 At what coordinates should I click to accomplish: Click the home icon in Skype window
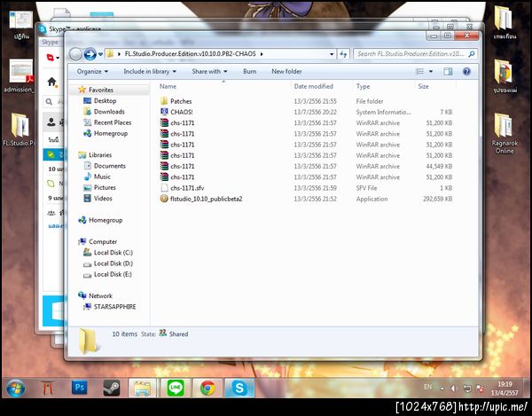[x=52, y=82]
